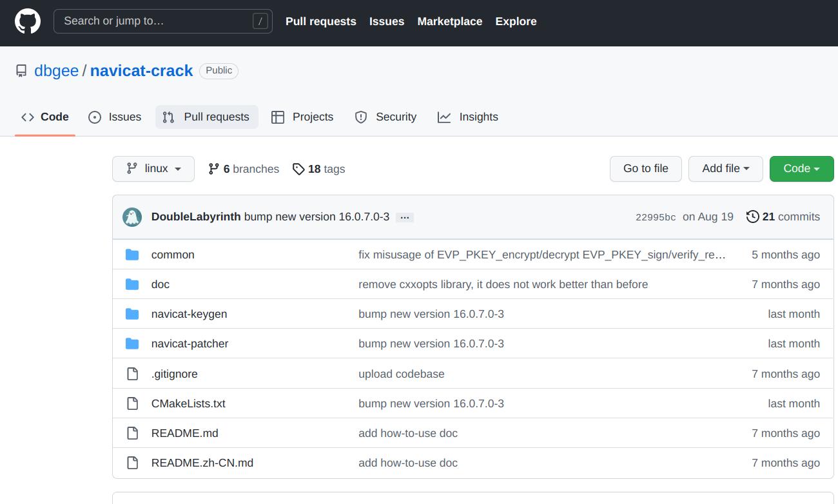Open the README.zh-CN.md file
This screenshot has width=838, height=504.
click(x=202, y=463)
